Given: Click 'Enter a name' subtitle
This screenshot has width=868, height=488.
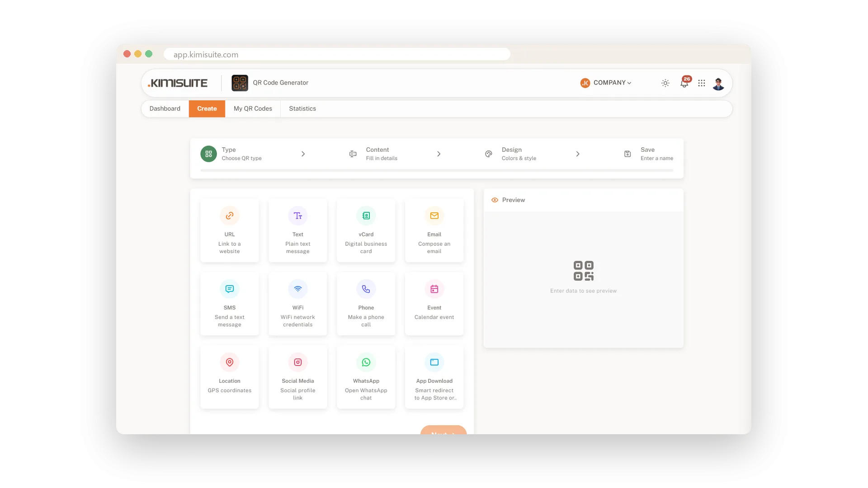Looking at the screenshot, I should 657,158.
